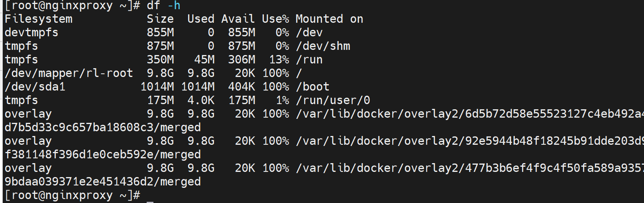This screenshot has width=644, height=203.
Task: Click the Size column header
Action: 160,19
